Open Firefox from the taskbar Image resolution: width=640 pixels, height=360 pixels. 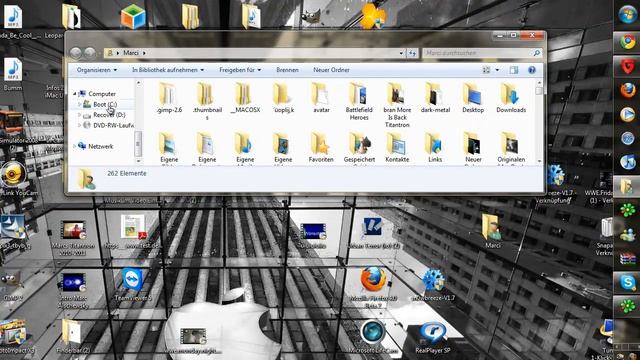(627, 90)
